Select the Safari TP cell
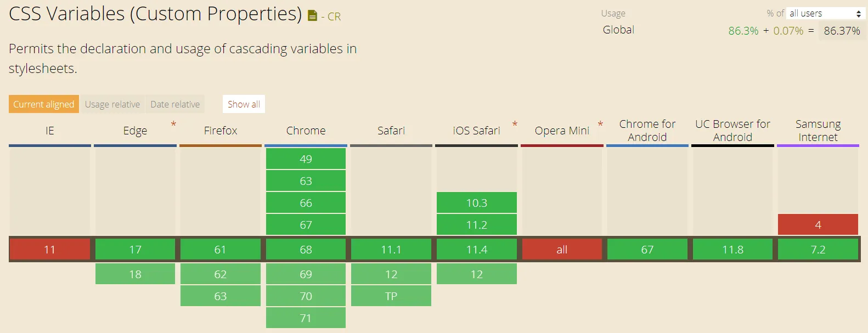Image resolution: width=868 pixels, height=333 pixels. tap(391, 296)
